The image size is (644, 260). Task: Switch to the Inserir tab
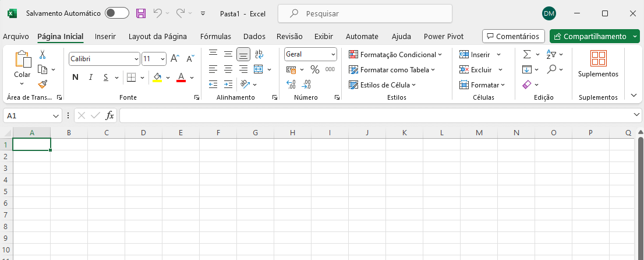(x=105, y=36)
